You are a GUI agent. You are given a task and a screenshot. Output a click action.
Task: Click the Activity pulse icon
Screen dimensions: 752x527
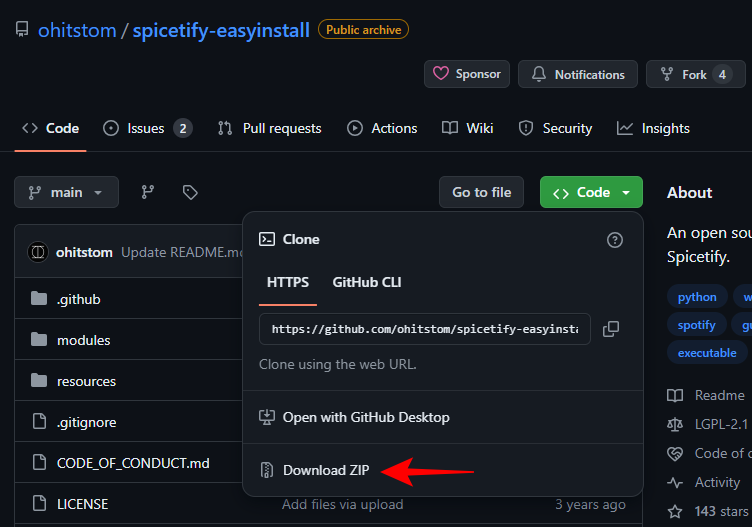pyautogui.click(x=675, y=482)
